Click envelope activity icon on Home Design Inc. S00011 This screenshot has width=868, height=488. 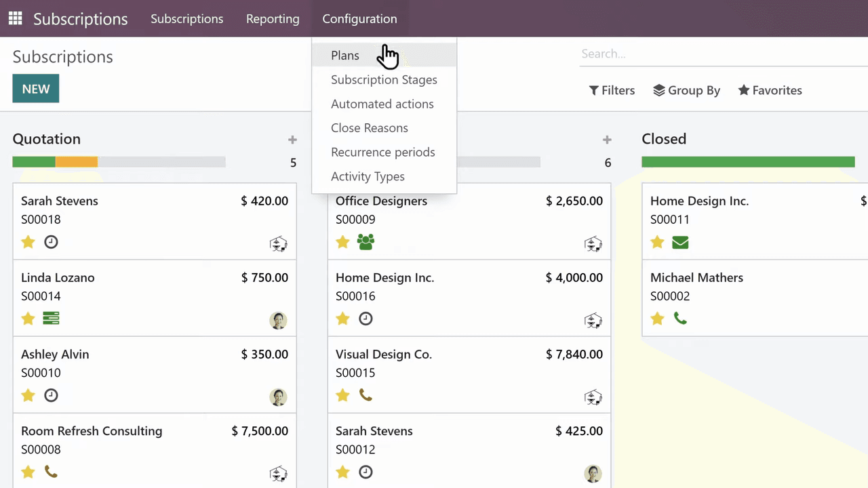[x=680, y=242]
